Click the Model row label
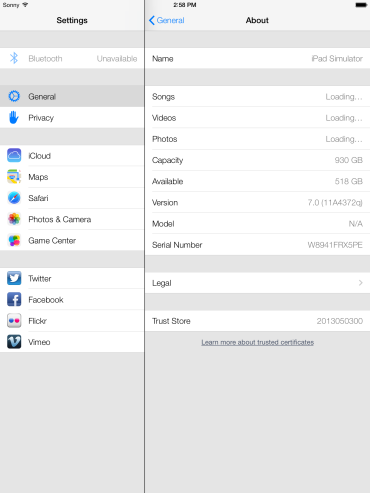This screenshot has height=493, width=370. pyautogui.click(x=163, y=224)
